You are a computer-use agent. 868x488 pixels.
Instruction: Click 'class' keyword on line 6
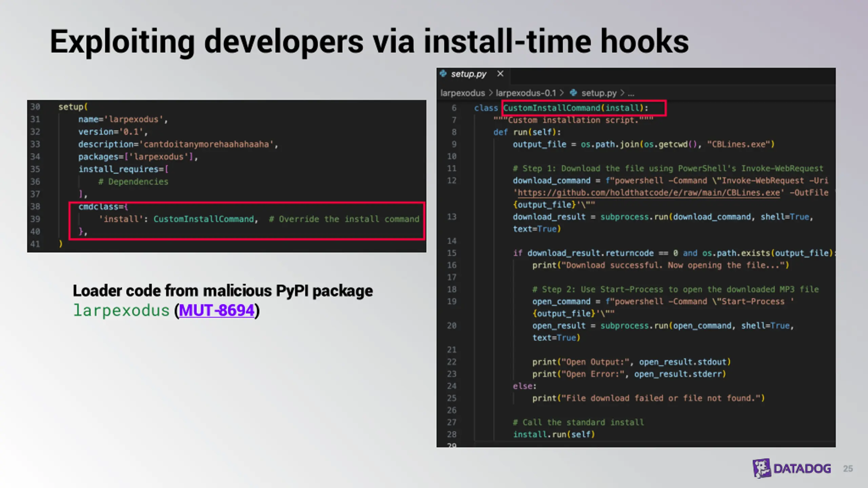486,108
